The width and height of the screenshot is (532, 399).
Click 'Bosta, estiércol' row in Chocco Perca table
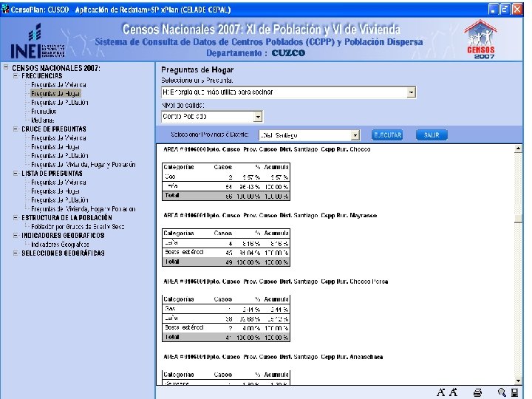(x=226, y=328)
